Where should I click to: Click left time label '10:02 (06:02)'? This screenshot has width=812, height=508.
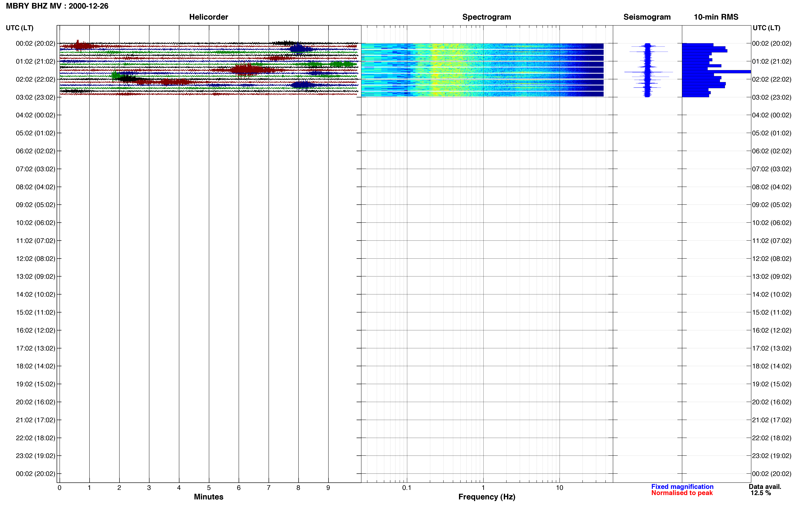point(36,223)
